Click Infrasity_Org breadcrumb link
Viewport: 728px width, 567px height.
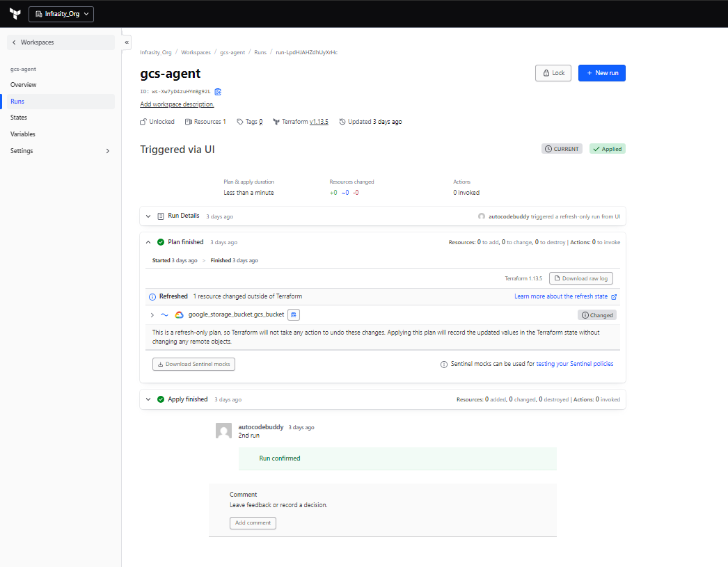(x=155, y=52)
